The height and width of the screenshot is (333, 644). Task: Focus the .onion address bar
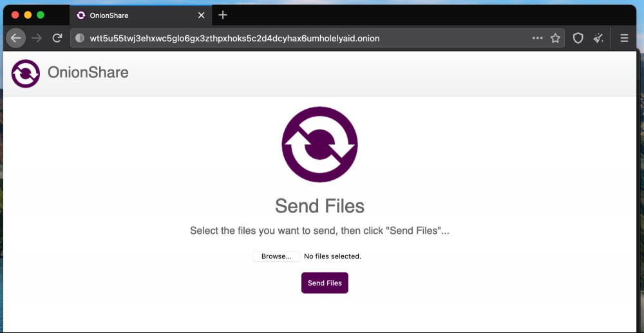tap(317, 38)
